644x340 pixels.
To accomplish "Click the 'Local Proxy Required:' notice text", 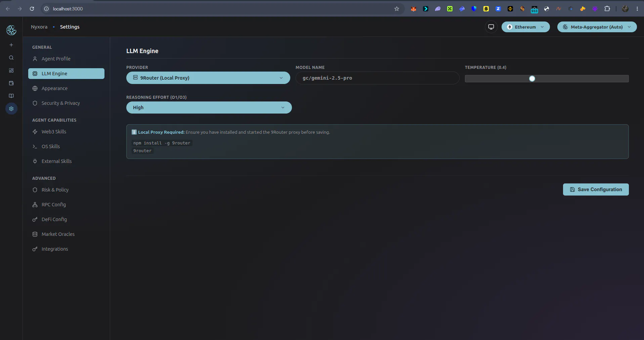I will click(x=161, y=132).
